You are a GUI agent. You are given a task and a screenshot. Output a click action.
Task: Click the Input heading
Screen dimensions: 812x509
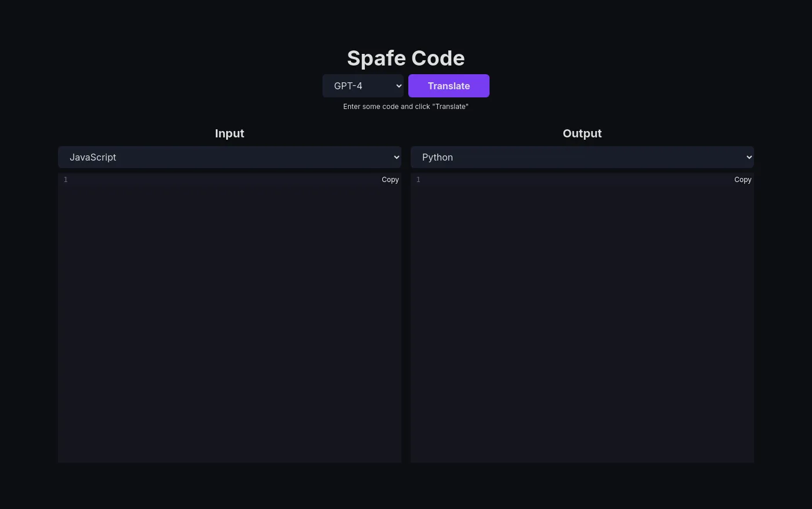(230, 133)
